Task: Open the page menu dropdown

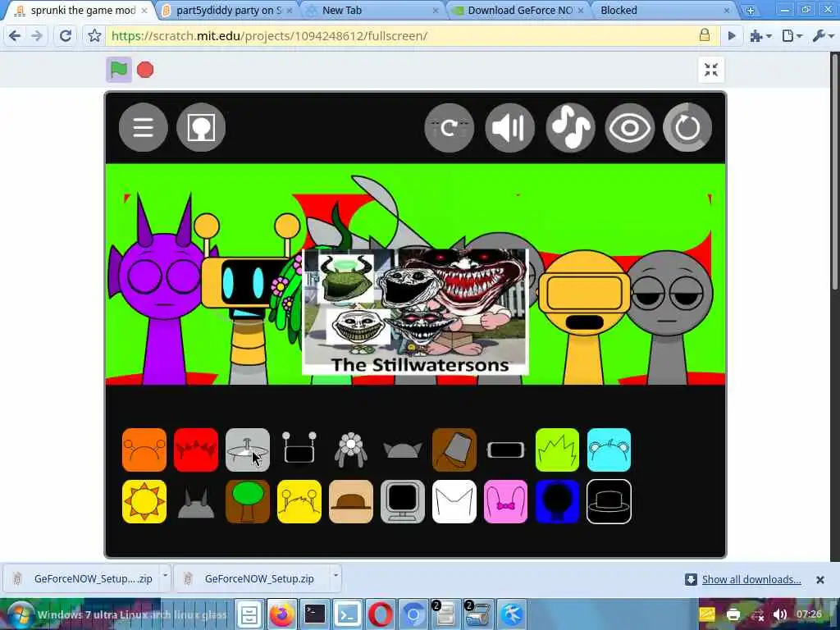Action: tap(792, 36)
